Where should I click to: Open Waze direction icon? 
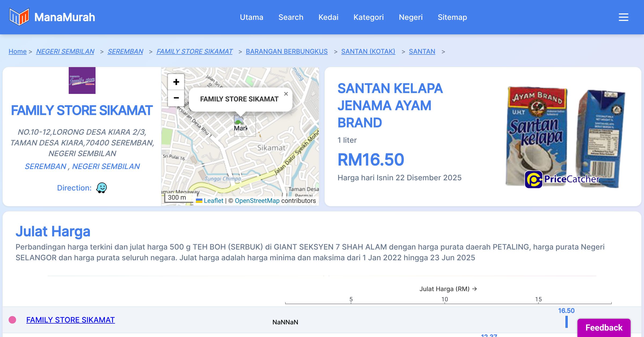click(102, 188)
